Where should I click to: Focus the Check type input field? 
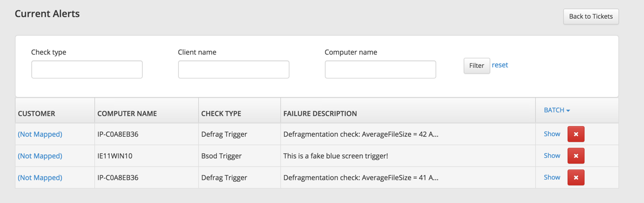click(87, 69)
